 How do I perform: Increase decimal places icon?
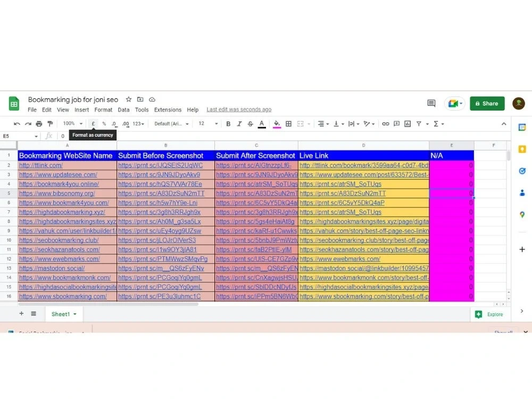pos(126,124)
